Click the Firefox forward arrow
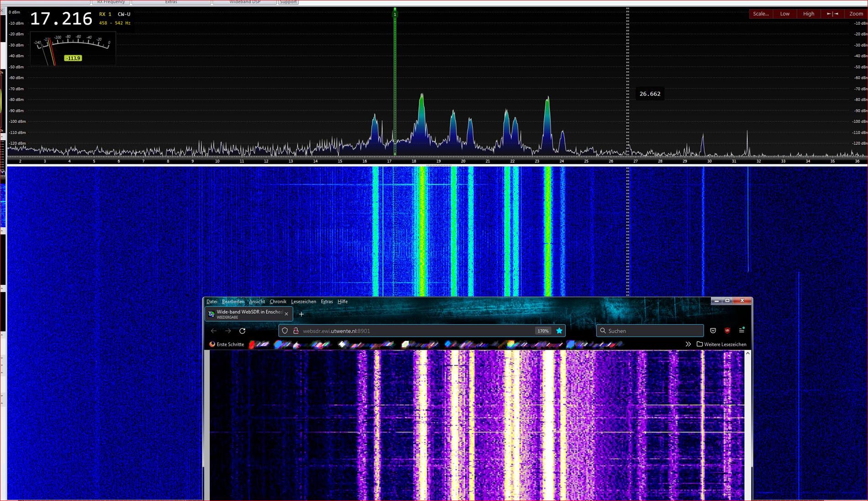This screenshot has height=501, width=868. pyautogui.click(x=228, y=331)
